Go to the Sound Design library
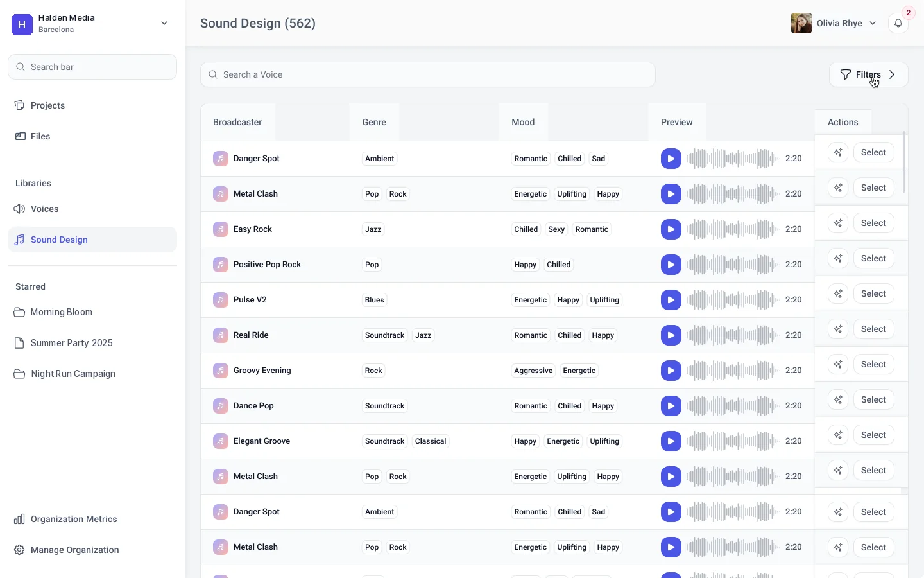Screen dimensions: 924x578 tap(92, 240)
